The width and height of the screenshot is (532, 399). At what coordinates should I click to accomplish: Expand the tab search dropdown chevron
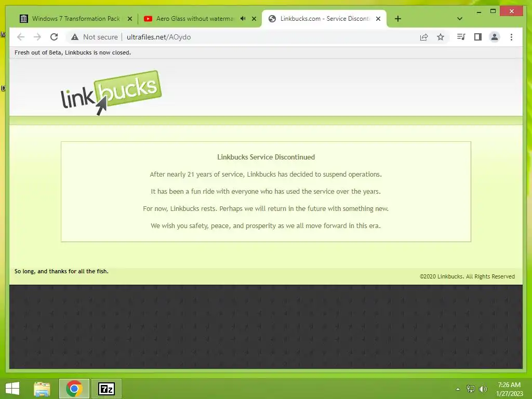(x=460, y=19)
